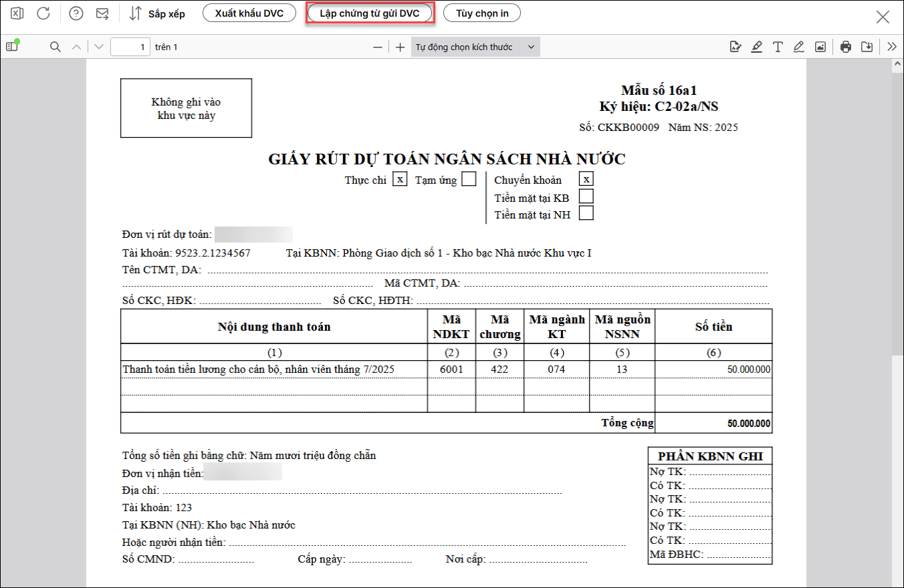Open the zoom size dropdown
The image size is (904, 588).
coord(475,47)
